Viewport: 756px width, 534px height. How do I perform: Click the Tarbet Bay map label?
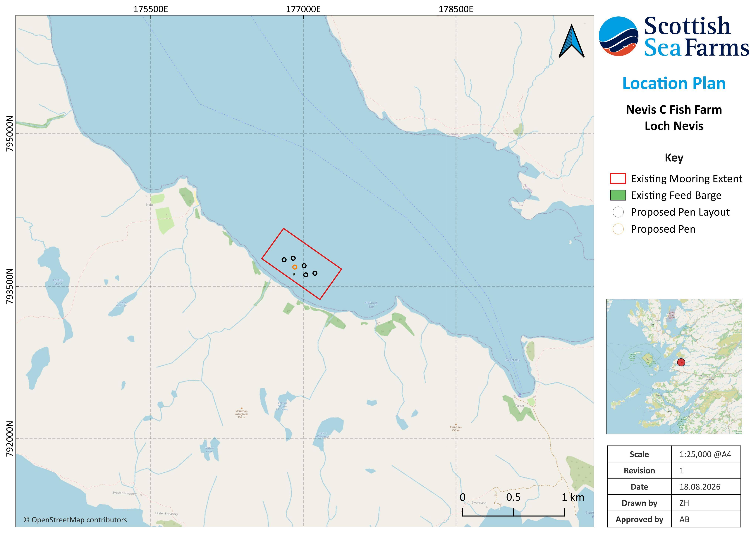[x=513, y=360]
